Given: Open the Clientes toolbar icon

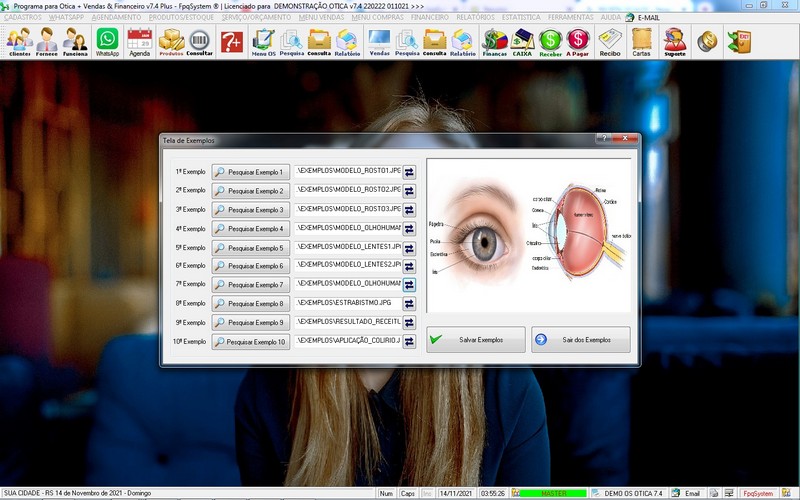Looking at the screenshot, I should coord(19,41).
